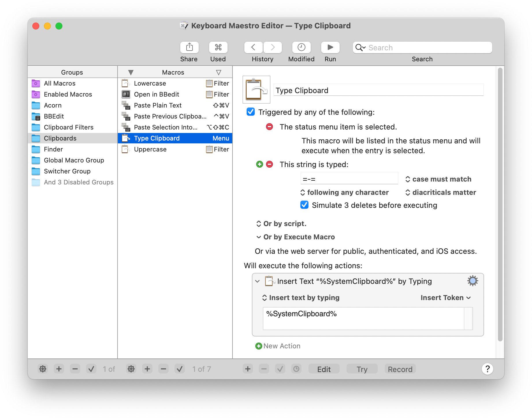This screenshot has height=418, width=532.
Task: Open Insert Token menu
Action: coord(446,298)
